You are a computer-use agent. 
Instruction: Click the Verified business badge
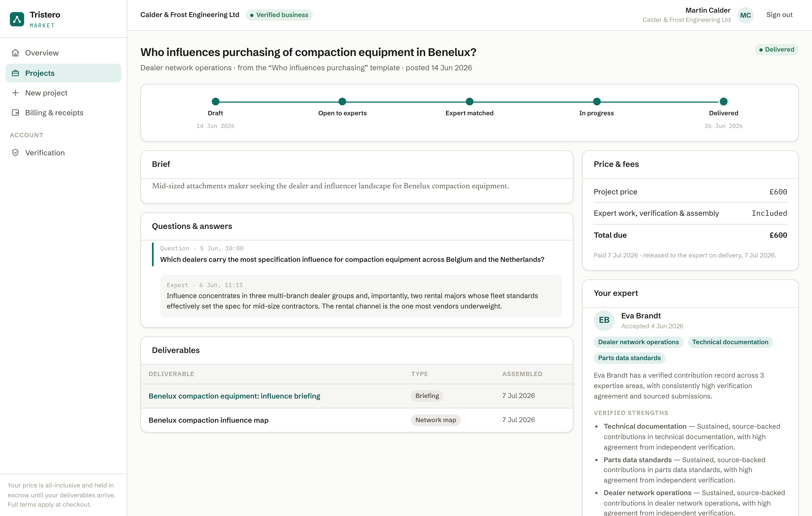279,15
